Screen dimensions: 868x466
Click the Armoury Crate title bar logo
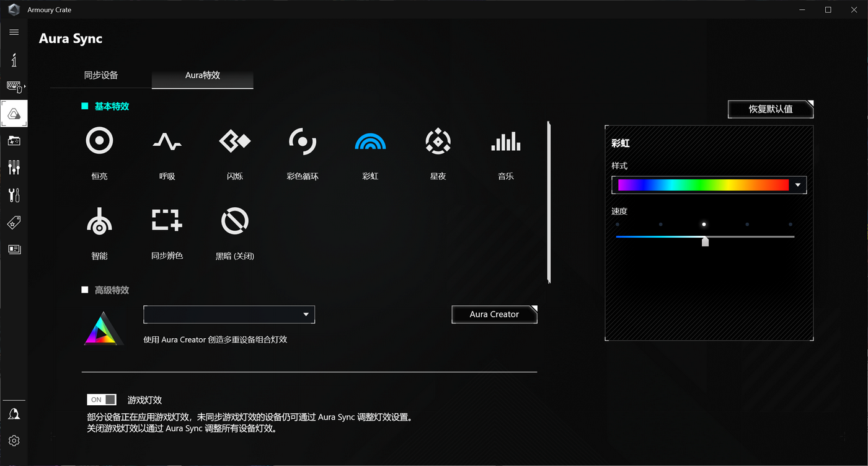pos(14,10)
